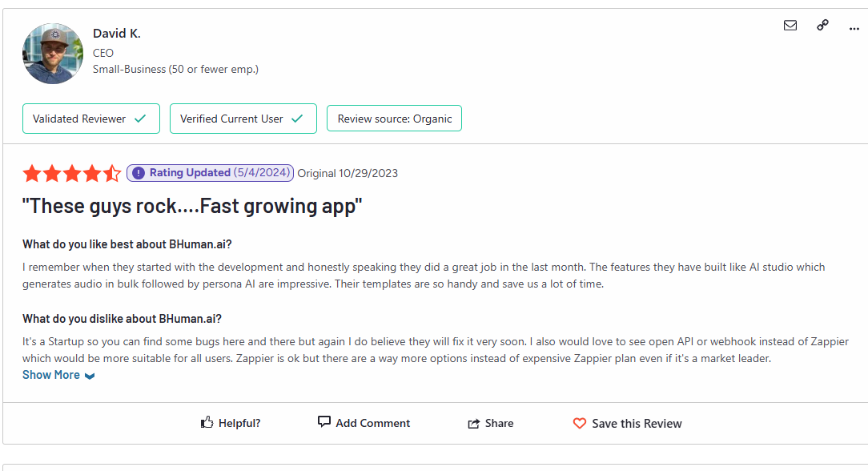Click the checkmark in Verified Current User badge
This screenshot has height=471, width=868.
297,119
